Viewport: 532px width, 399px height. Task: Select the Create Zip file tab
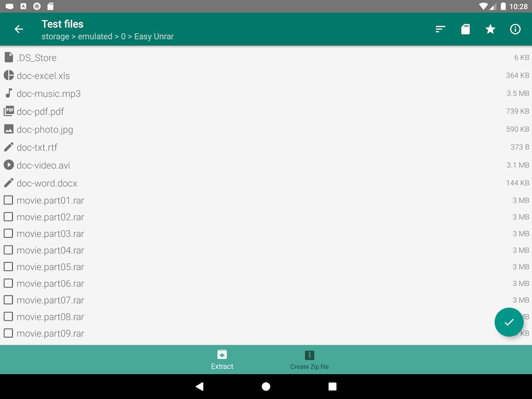point(309,360)
